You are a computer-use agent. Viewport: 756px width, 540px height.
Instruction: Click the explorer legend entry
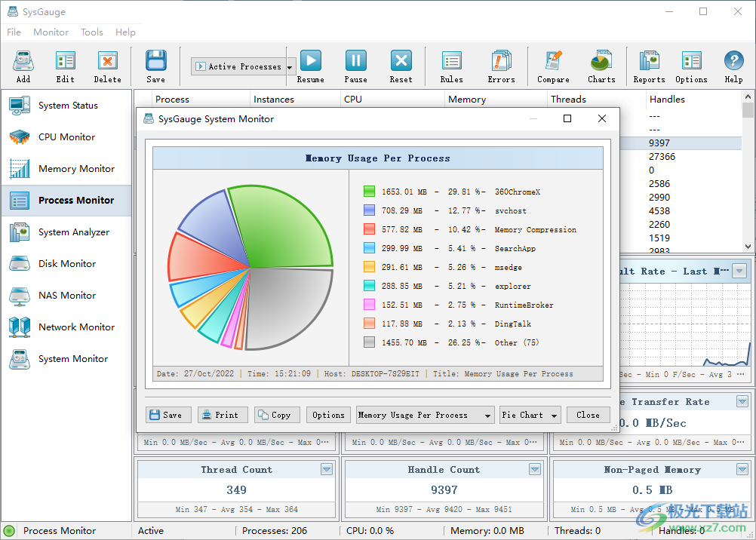(x=447, y=286)
